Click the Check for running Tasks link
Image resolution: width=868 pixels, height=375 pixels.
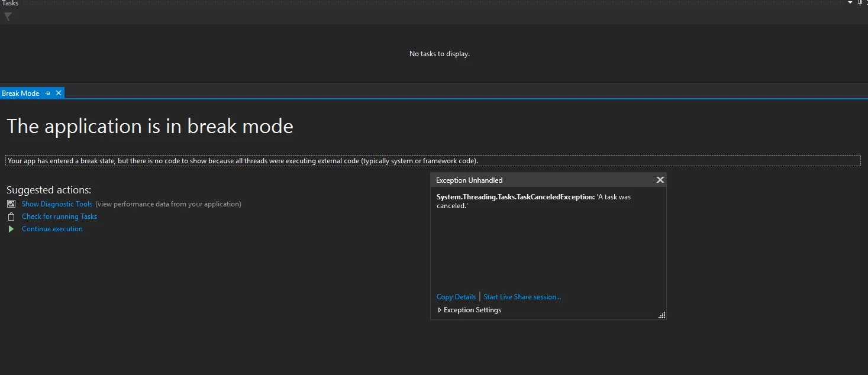pyautogui.click(x=59, y=216)
